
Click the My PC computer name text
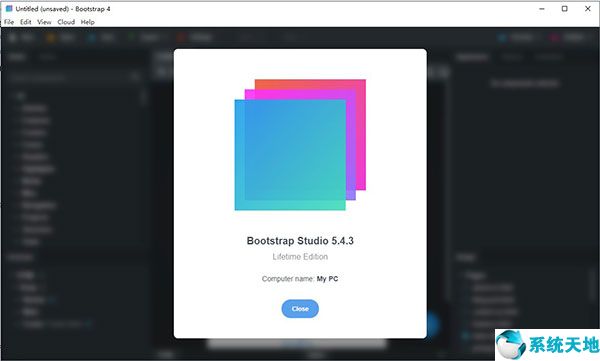[327, 279]
